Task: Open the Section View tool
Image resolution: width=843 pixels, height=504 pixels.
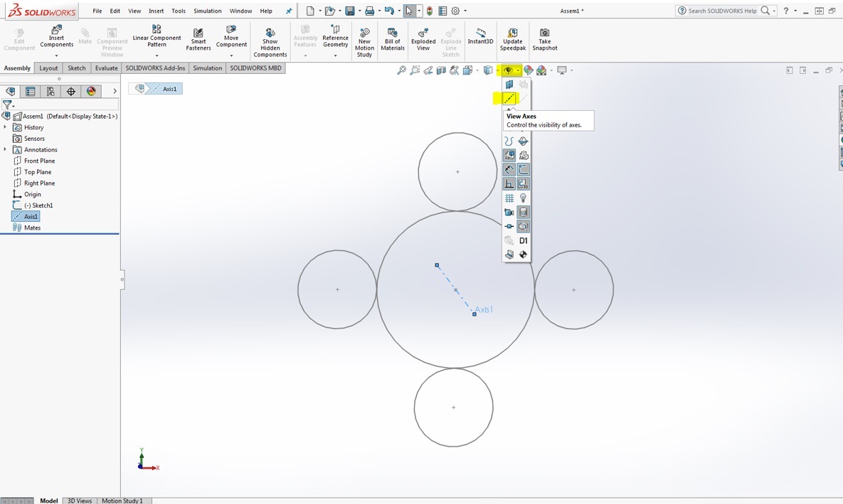Action: (441, 70)
